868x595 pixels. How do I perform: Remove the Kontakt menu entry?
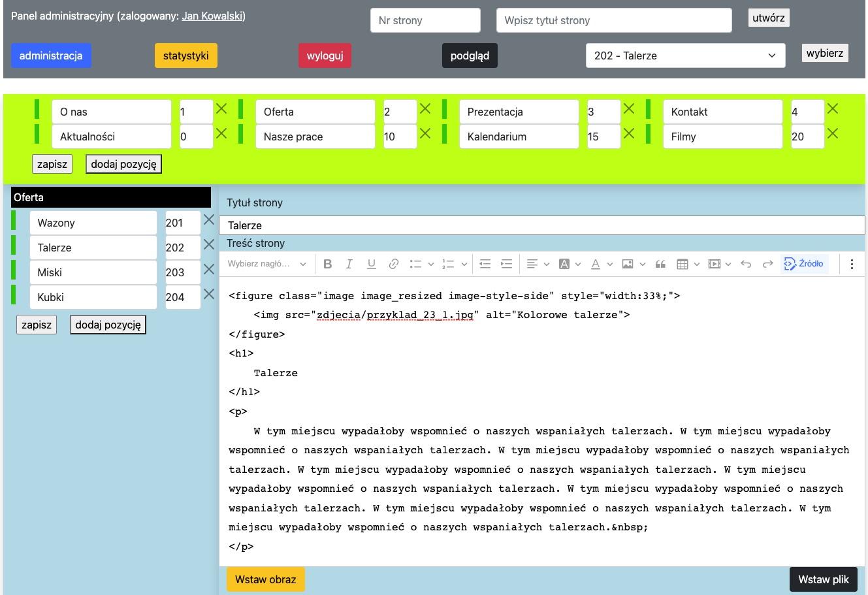tap(833, 109)
